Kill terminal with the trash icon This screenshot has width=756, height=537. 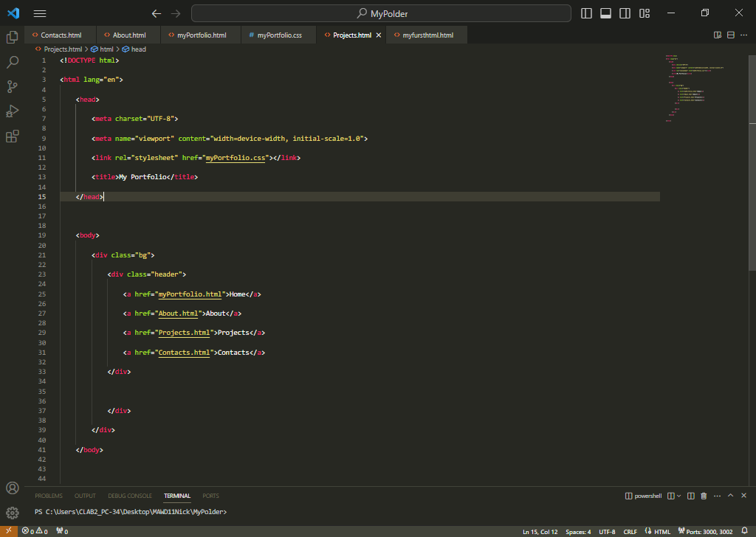[704, 496]
